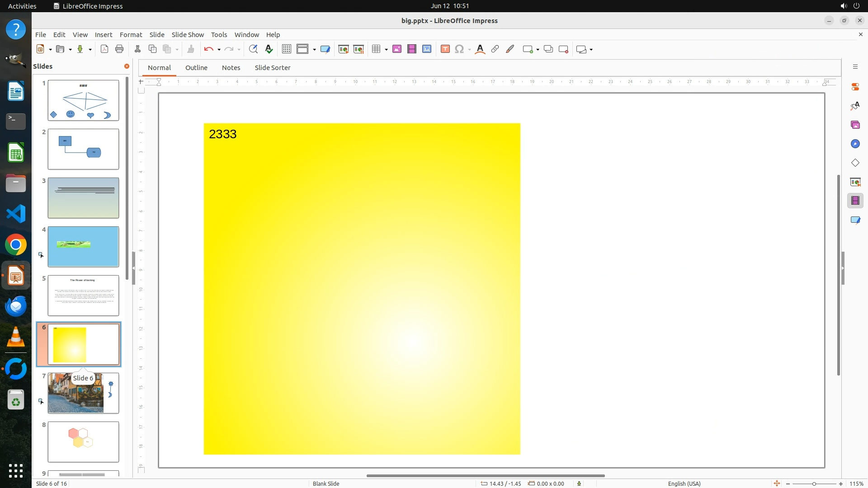Image resolution: width=868 pixels, height=488 pixels.
Task: Switch to the Slide Sorter tab
Action: point(272,68)
